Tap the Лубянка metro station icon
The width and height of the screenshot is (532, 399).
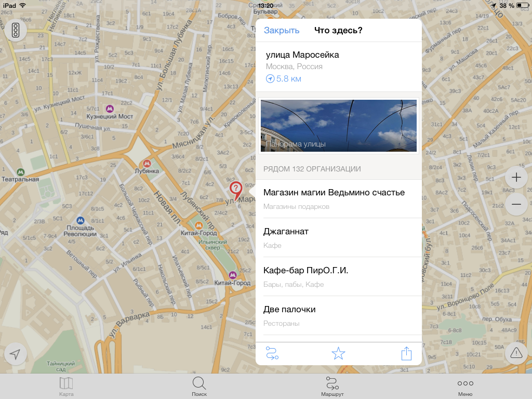point(147,164)
